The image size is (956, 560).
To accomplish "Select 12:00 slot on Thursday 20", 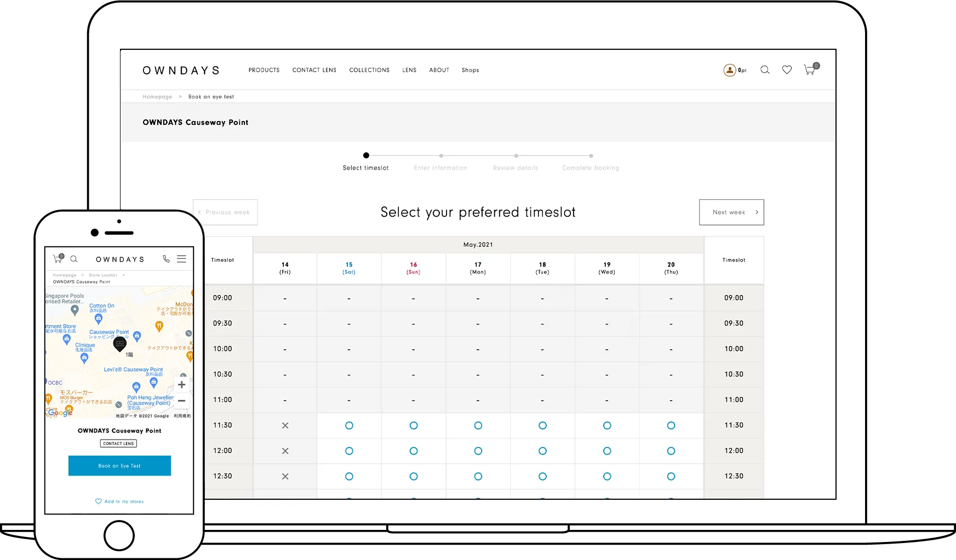I will point(671,451).
